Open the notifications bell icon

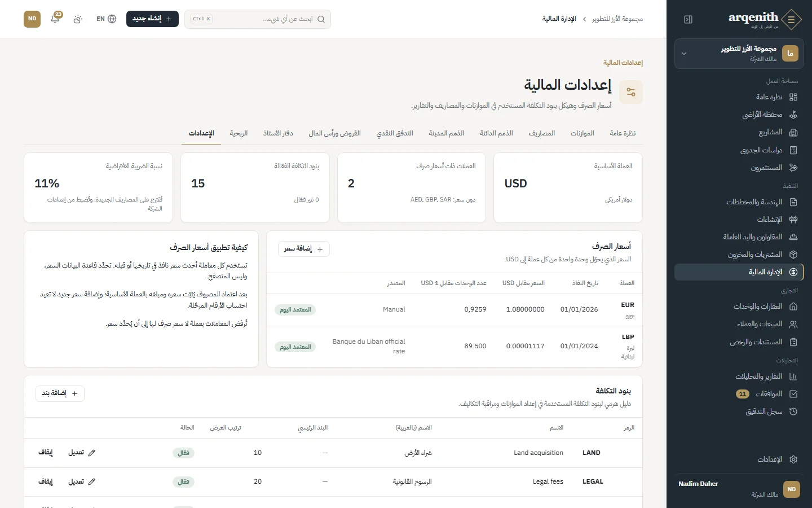[x=55, y=19]
